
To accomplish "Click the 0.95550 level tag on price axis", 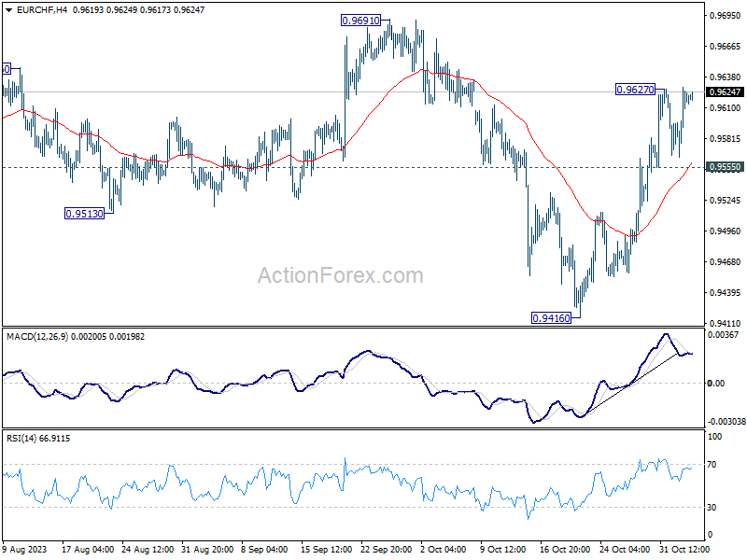I will coord(726,167).
